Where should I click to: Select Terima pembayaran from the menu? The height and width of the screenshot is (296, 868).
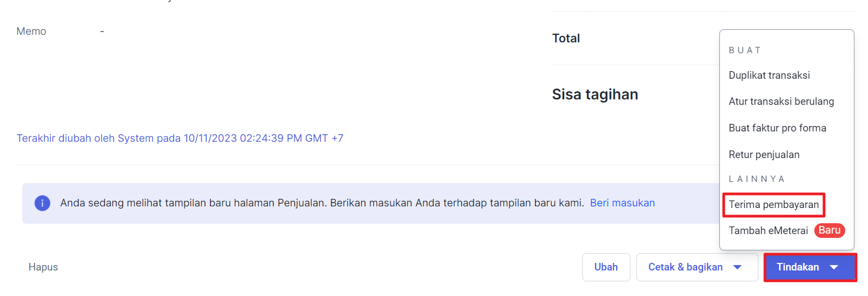pos(773,205)
